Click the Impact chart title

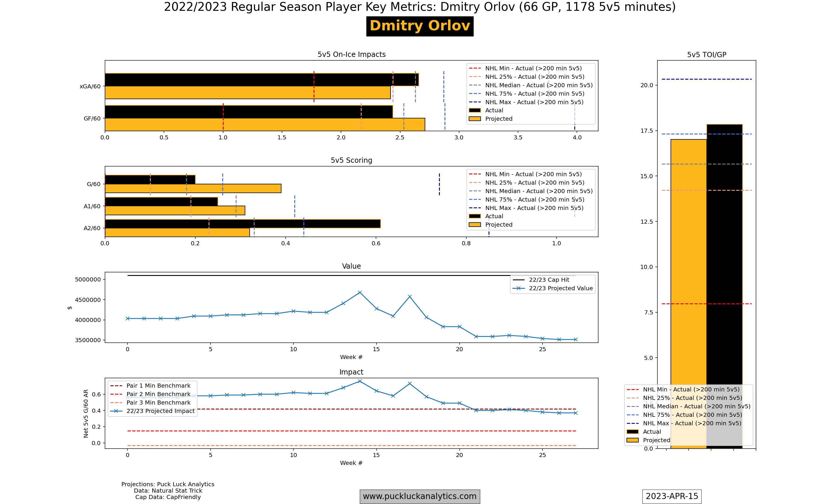351,372
